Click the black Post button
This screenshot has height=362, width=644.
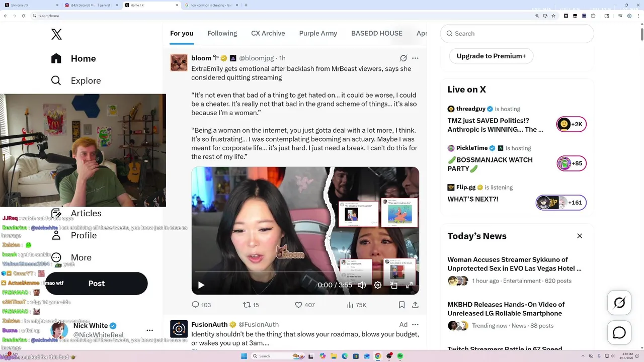point(97,284)
